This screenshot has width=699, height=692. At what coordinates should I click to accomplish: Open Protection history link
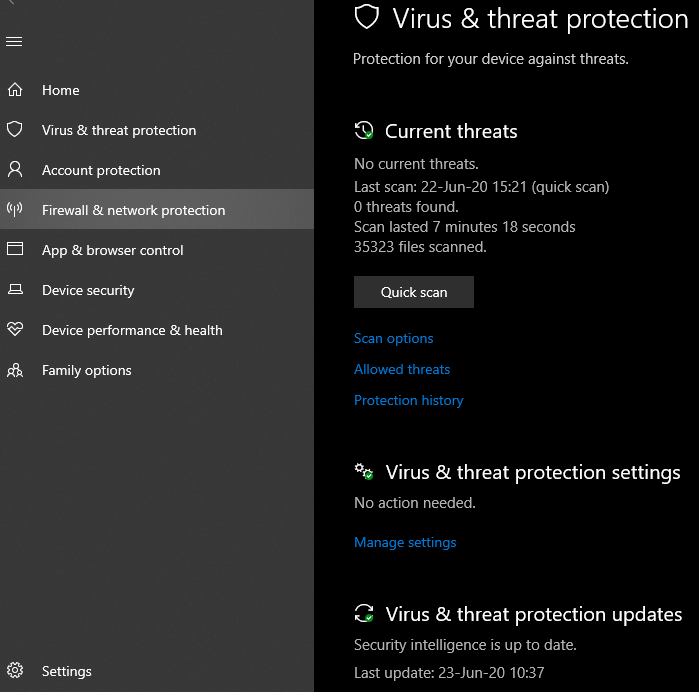point(409,400)
